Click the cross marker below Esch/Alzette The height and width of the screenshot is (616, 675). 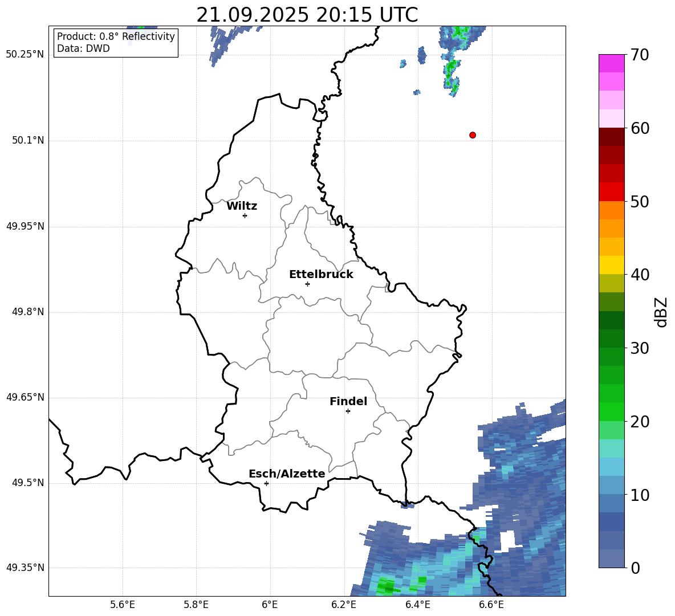[266, 483]
